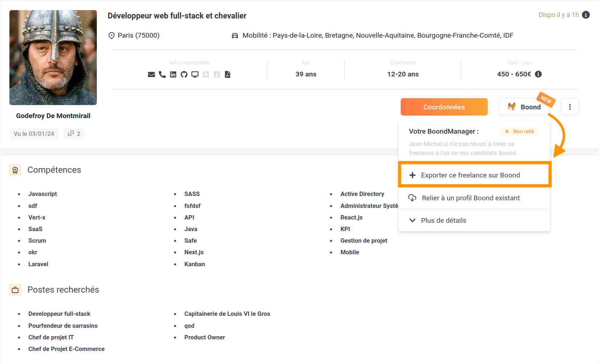Viewport: 599px width, 364px height.
Task: Toggle the Boond dropdown button
Action: tap(524, 107)
